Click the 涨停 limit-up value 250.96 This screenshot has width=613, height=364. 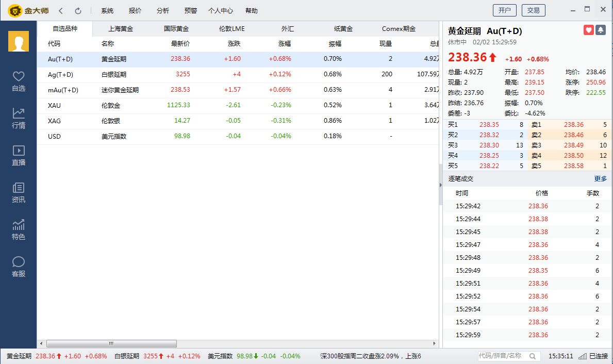596,82
